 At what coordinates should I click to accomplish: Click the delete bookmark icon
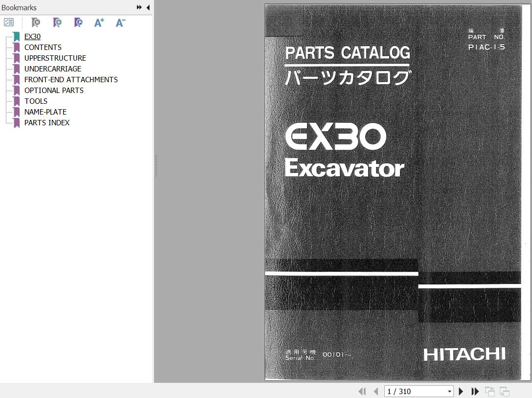(x=35, y=23)
